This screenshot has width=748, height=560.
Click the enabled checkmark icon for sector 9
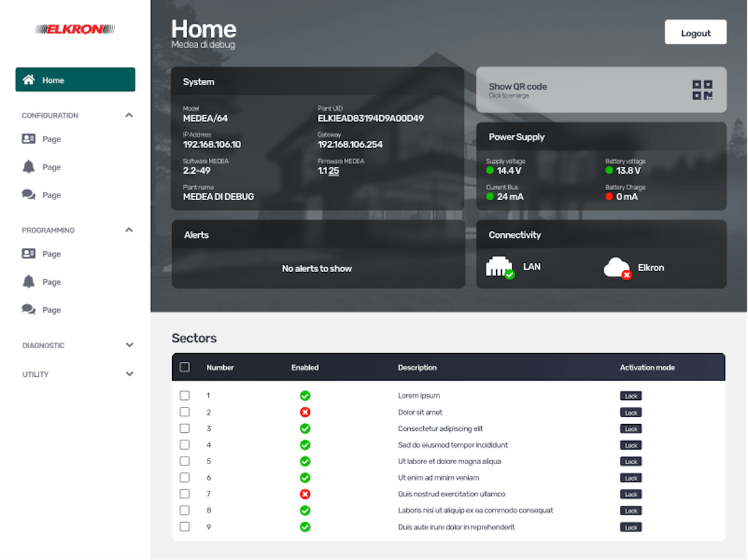(305, 527)
